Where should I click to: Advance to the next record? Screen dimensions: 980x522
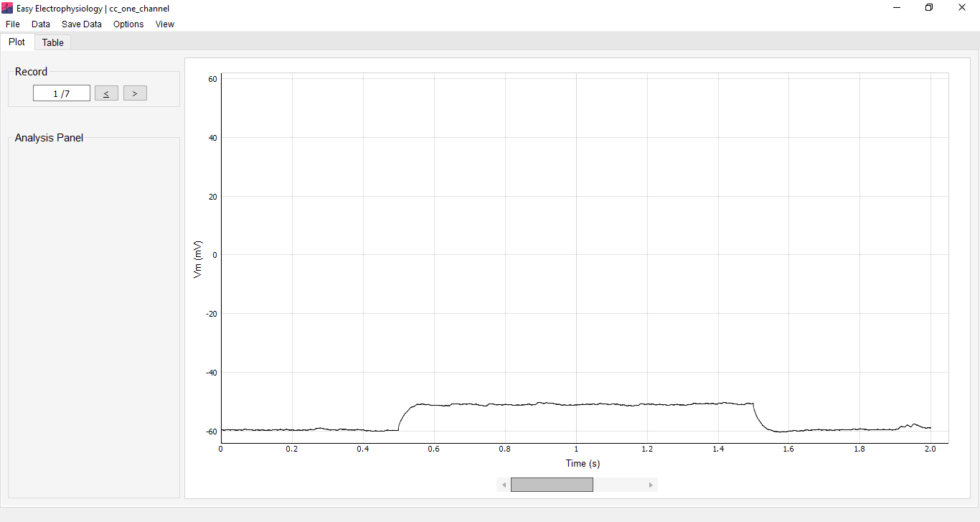[x=135, y=93]
